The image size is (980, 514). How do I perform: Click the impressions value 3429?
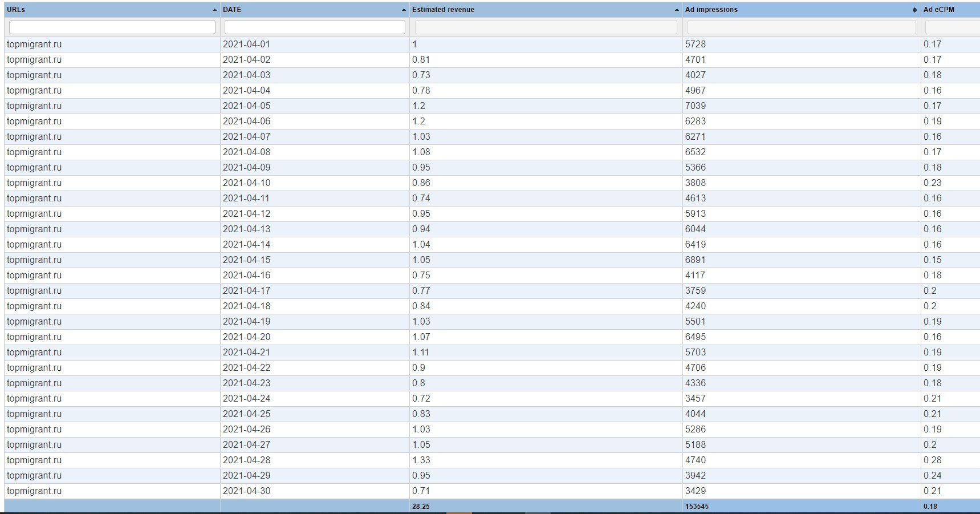point(696,491)
